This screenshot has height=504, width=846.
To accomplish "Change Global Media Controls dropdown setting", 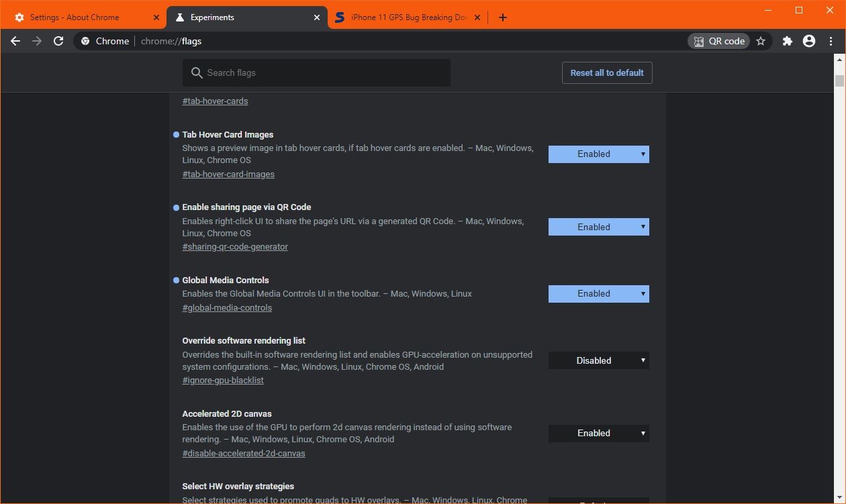I will coord(598,294).
